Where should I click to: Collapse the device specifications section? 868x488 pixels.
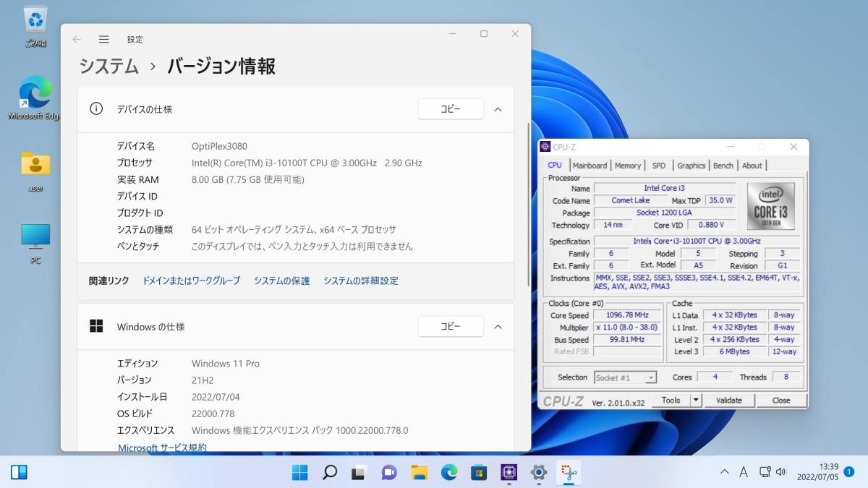498,109
